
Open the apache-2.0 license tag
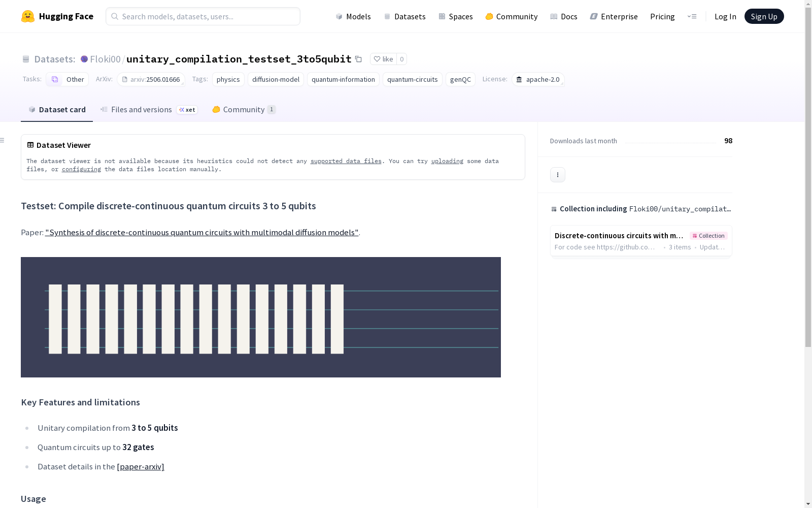pos(538,79)
